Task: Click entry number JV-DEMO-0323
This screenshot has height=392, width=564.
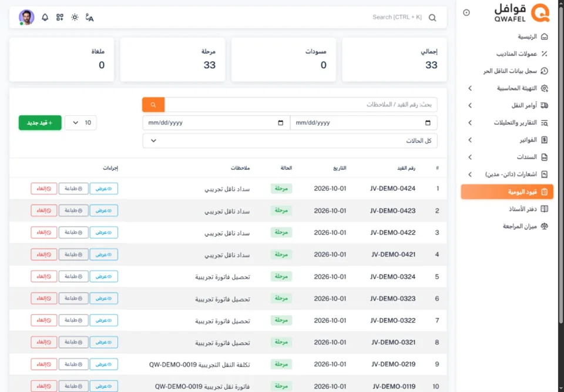Action: coord(393,299)
